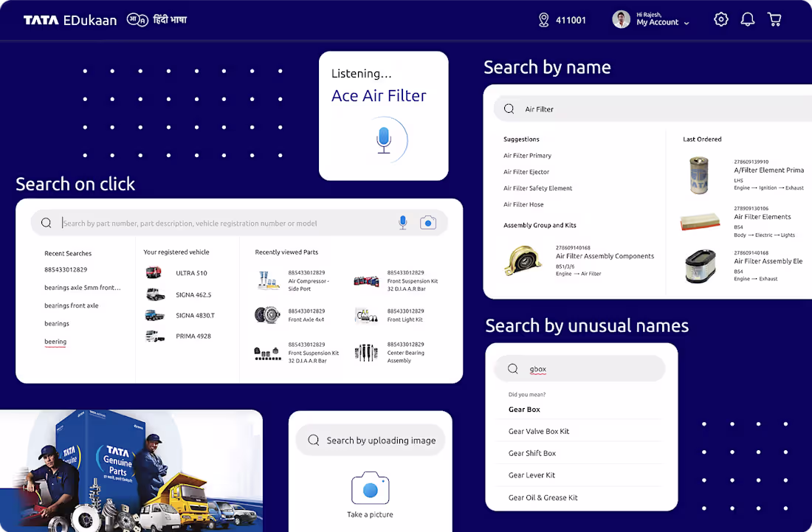Viewport: 812px width, 532px height.
Task: Click the PRIMA 4928 truck icon
Action: point(155,336)
